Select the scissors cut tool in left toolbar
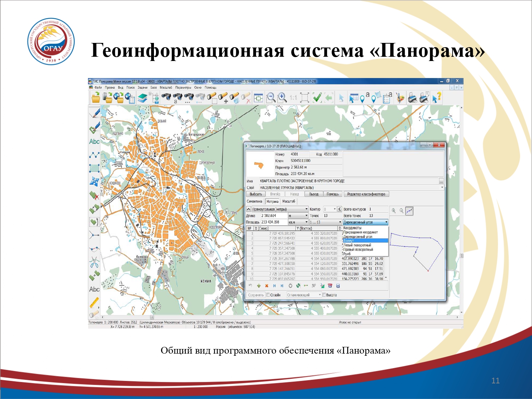 point(94,262)
